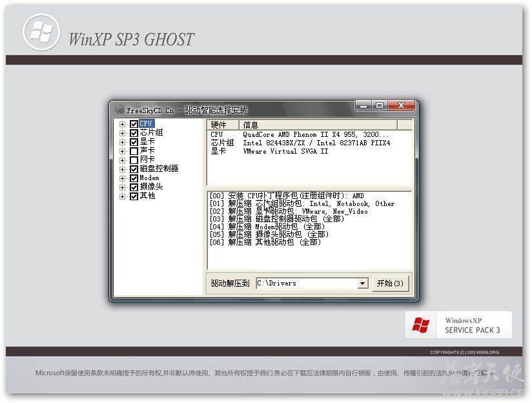Screen dimensions: 532x403
Task: Click log line [06] 其他驱动包
Action: click(265, 242)
